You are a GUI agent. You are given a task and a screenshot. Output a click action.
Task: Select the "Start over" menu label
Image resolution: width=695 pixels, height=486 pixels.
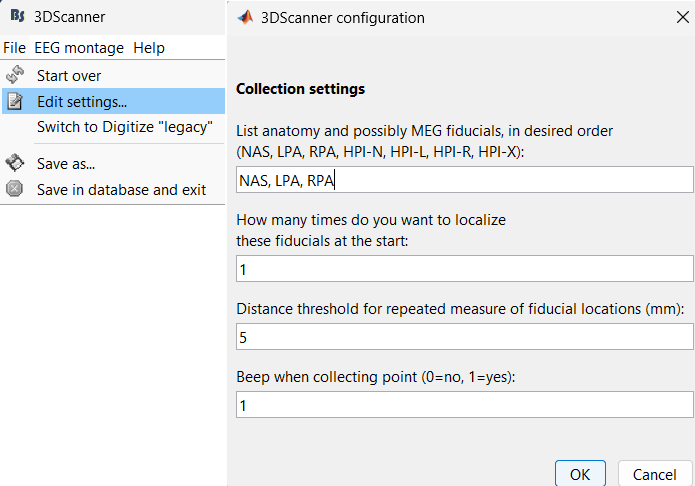(69, 75)
